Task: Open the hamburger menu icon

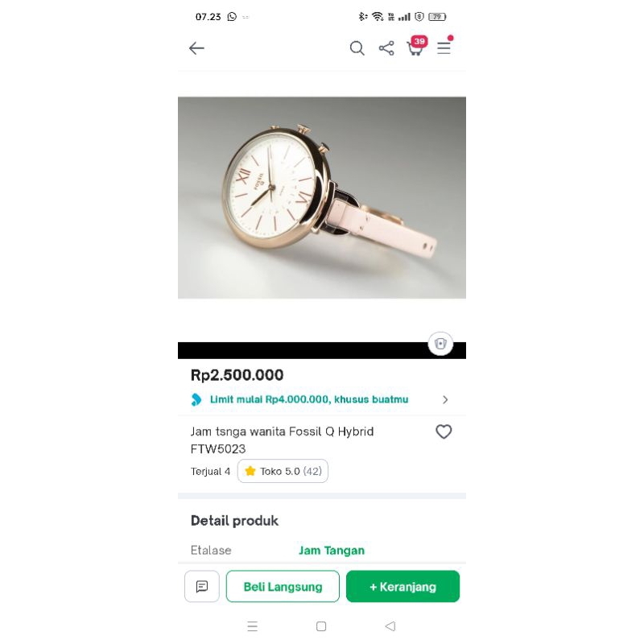Action: (x=444, y=47)
